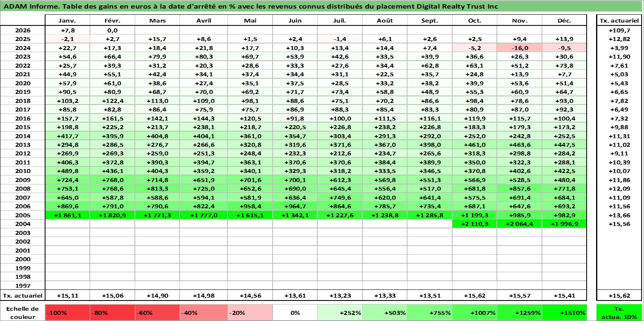Select the Mai column header
The image size is (644, 321).
tap(250, 20)
